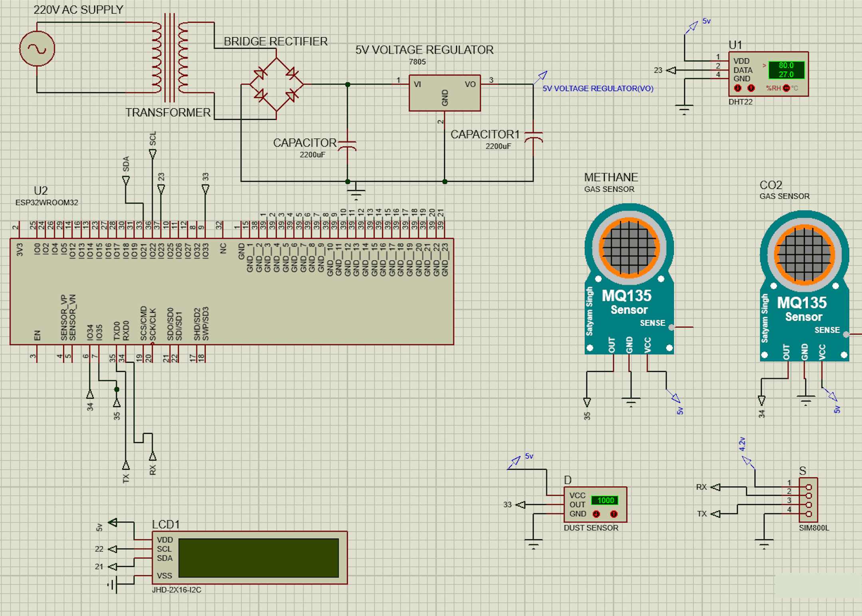Click the green 1000 reading on dust sensor

606,500
